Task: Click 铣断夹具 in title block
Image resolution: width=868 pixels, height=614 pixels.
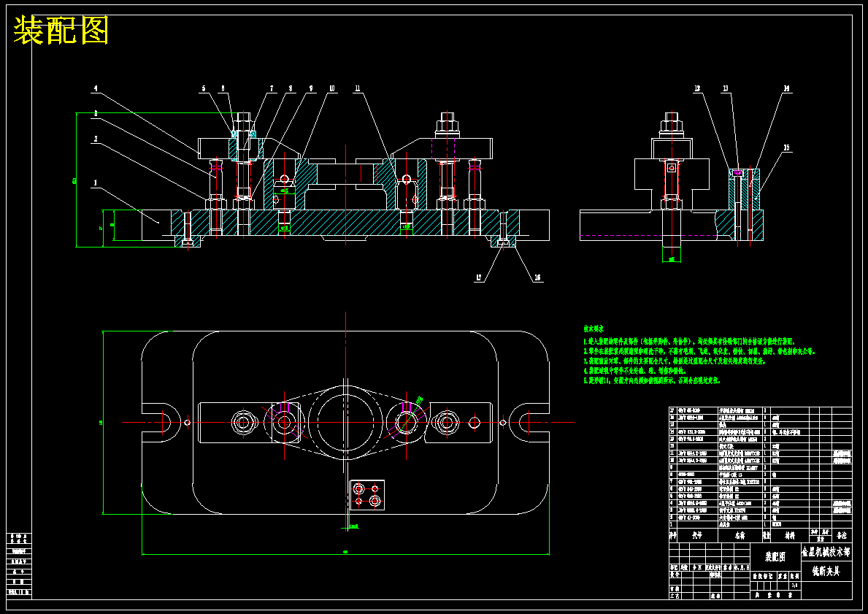Action: pos(826,572)
